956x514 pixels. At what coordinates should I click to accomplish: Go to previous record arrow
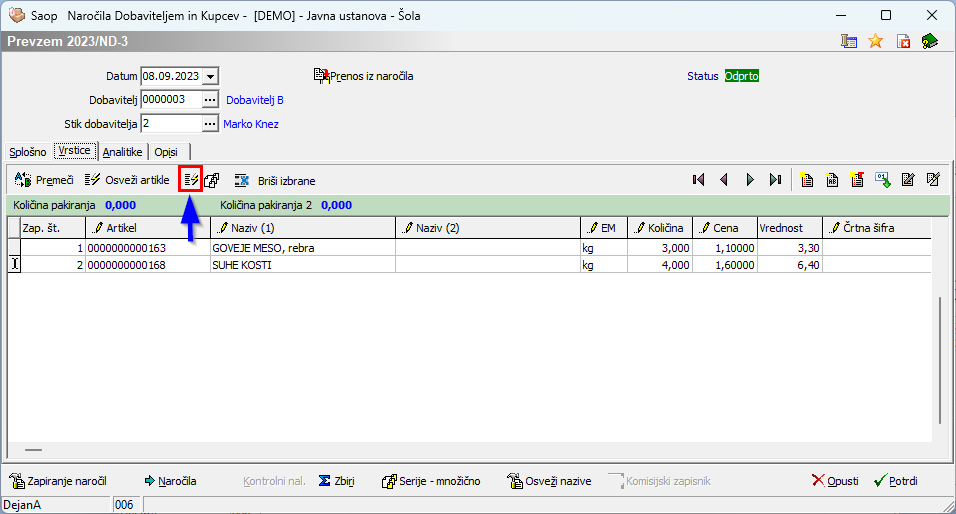coord(724,180)
